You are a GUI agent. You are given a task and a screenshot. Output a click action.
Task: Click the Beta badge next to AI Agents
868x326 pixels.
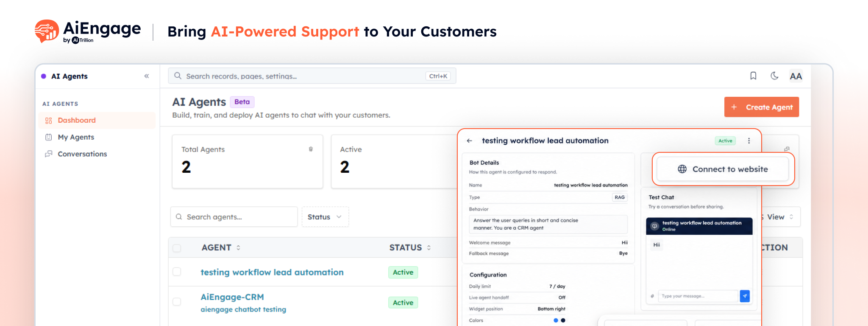242,102
